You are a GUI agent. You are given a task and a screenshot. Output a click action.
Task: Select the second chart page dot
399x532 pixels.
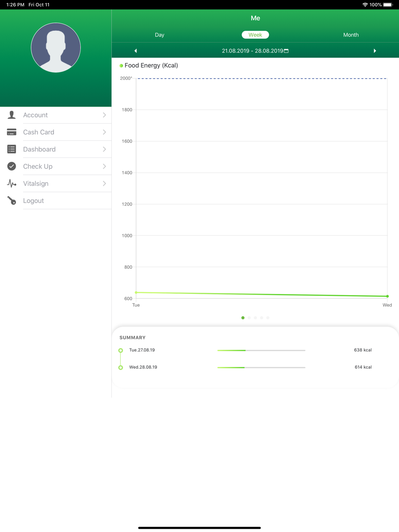[249, 318]
